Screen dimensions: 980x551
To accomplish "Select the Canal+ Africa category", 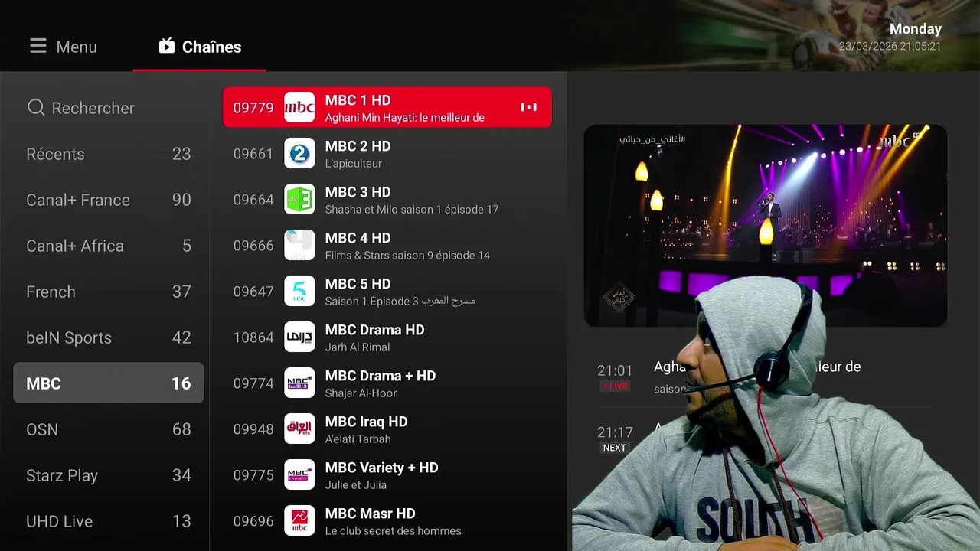I will coord(109,246).
